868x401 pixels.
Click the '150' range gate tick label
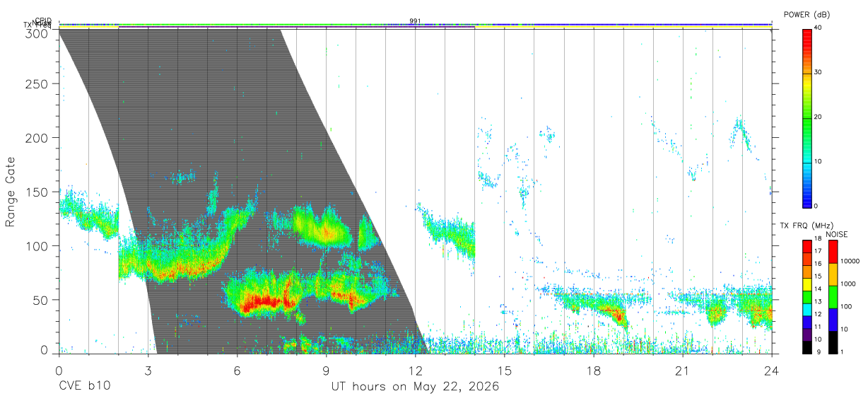[38, 192]
